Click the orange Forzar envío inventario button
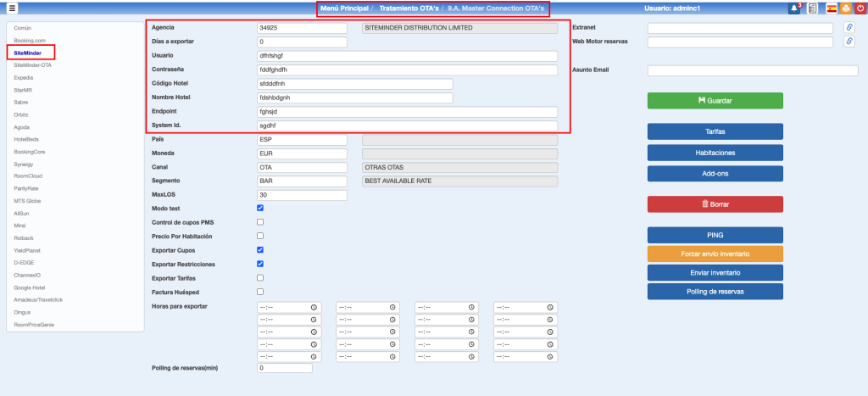868x396 pixels. 715,254
